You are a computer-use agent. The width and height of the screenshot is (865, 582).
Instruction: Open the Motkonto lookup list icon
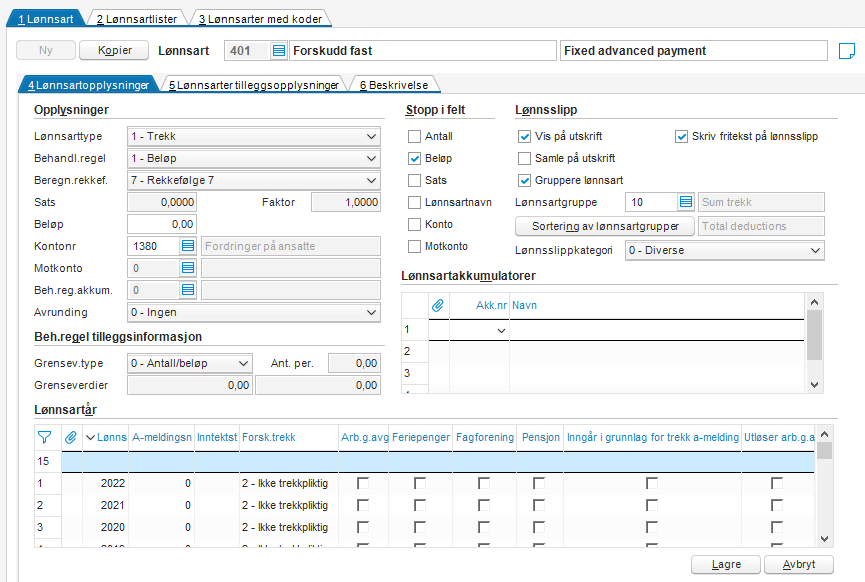tap(188, 268)
